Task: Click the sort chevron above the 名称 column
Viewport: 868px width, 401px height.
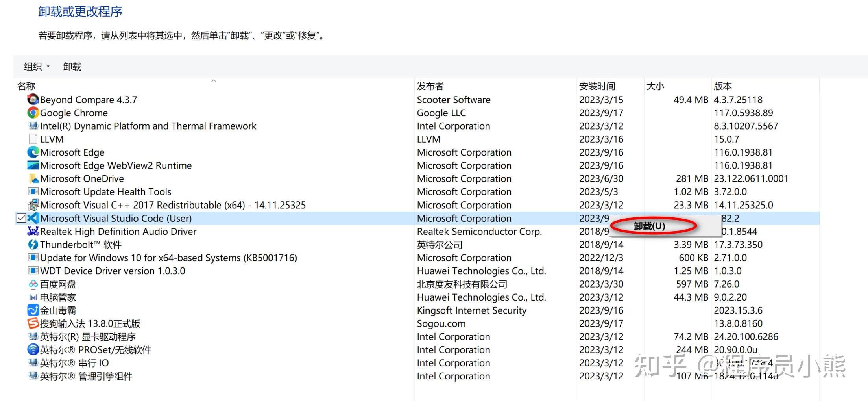Action: tap(214, 80)
